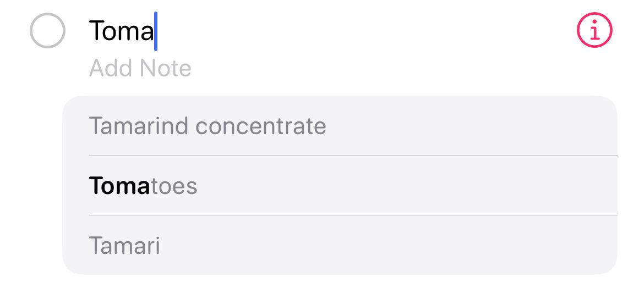This screenshot has height=294, width=644.
Task: Check off the reminder being typed
Action: pos(47,30)
